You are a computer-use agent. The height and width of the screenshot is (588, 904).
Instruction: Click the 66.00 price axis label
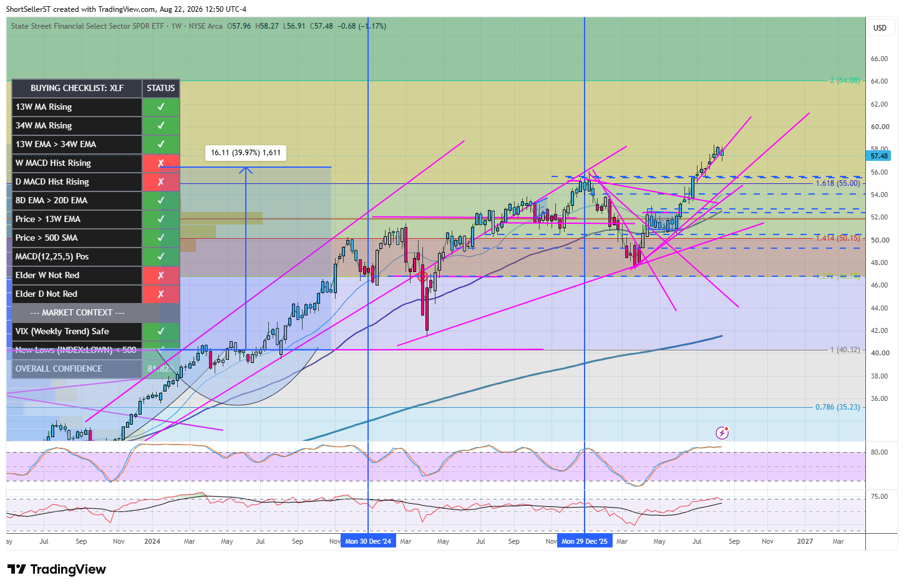coord(879,59)
